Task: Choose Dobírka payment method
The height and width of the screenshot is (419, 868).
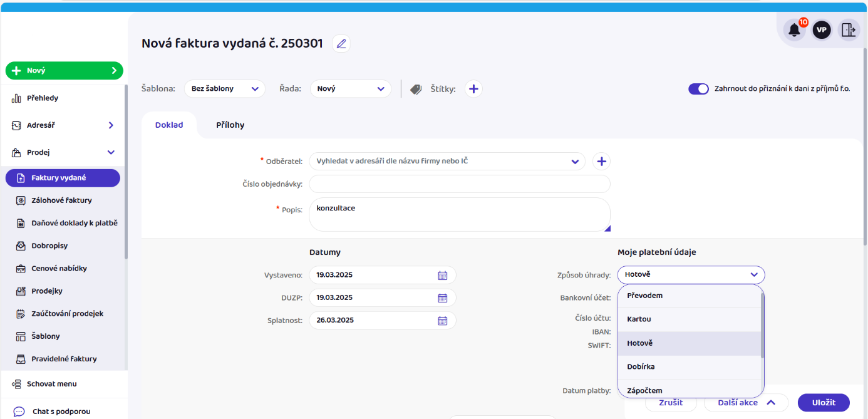Action: click(x=690, y=367)
